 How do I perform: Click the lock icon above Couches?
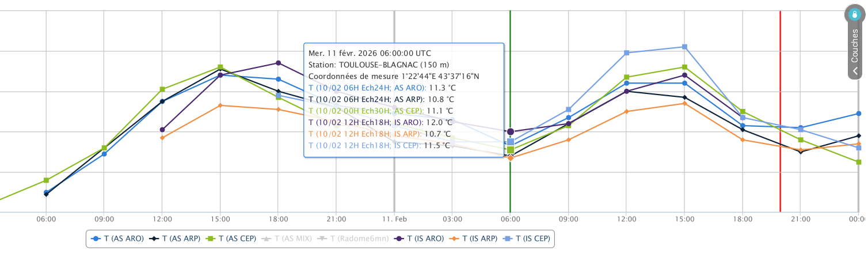point(855,14)
